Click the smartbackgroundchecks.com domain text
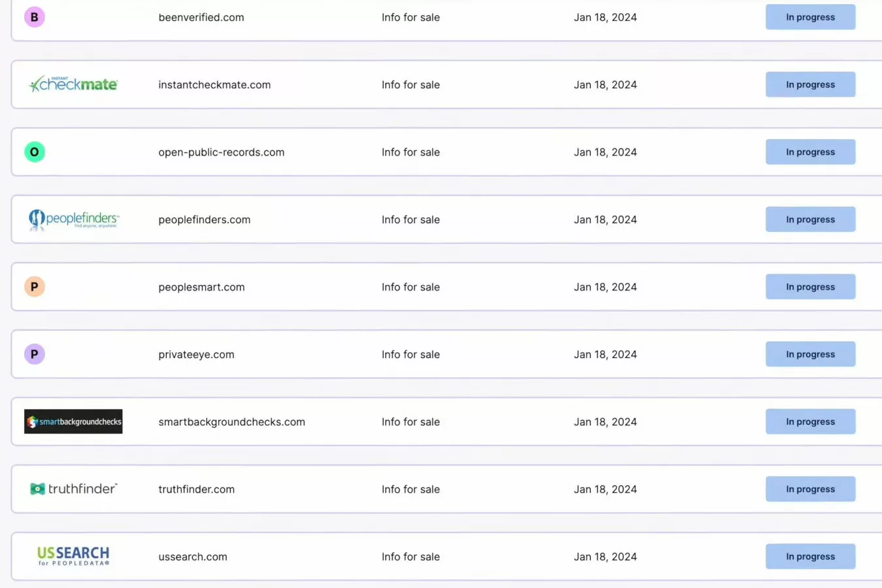 [231, 422]
